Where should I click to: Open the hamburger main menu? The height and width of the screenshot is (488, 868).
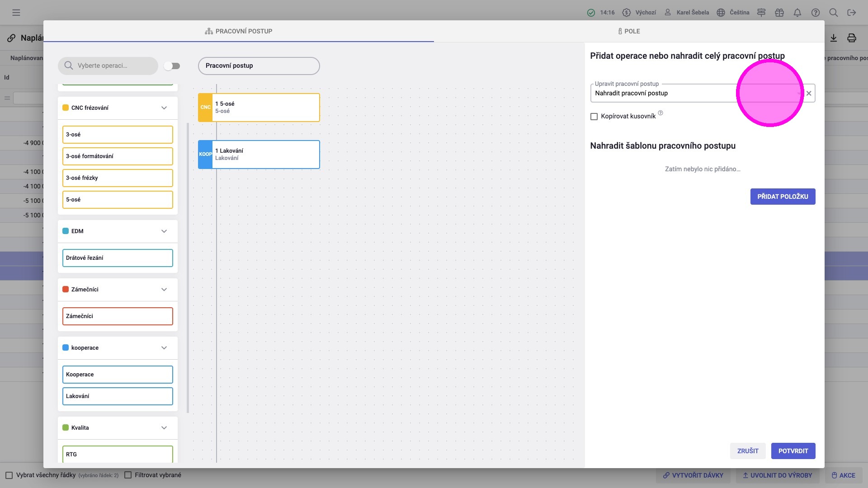coord(16,13)
